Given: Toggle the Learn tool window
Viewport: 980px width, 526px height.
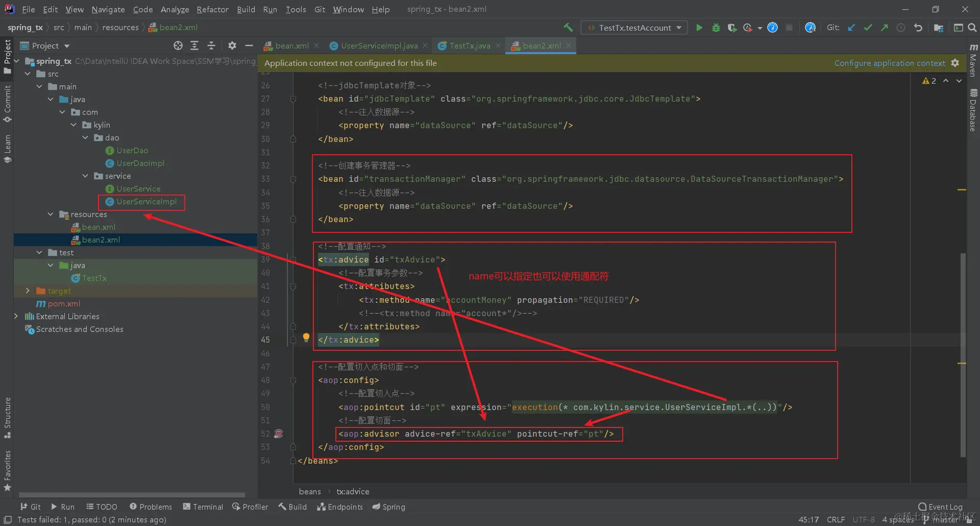Looking at the screenshot, I should pyautogui.click(x=7, y=148).
